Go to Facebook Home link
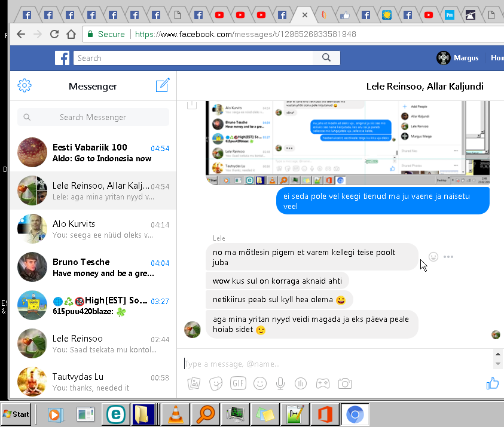504x427 pixels. tap(497, 58)
